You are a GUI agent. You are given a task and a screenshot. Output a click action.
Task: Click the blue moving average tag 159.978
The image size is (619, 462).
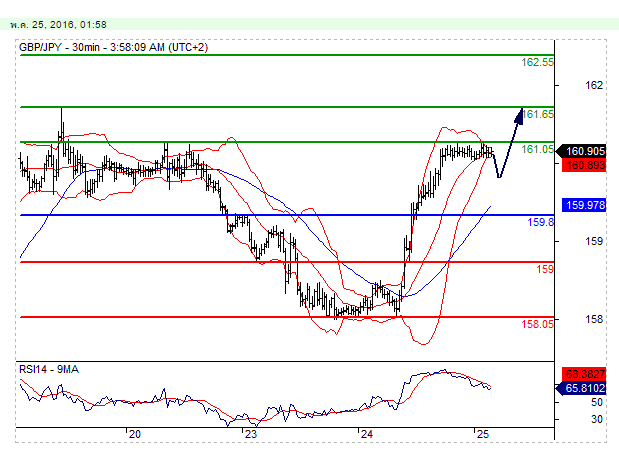coord(584,205)
